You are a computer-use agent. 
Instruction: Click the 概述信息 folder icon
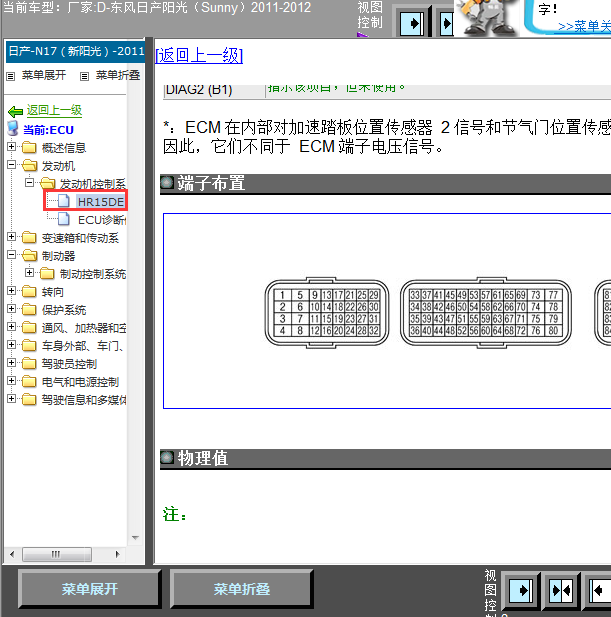pyautogui.click(x=29, y=148)
